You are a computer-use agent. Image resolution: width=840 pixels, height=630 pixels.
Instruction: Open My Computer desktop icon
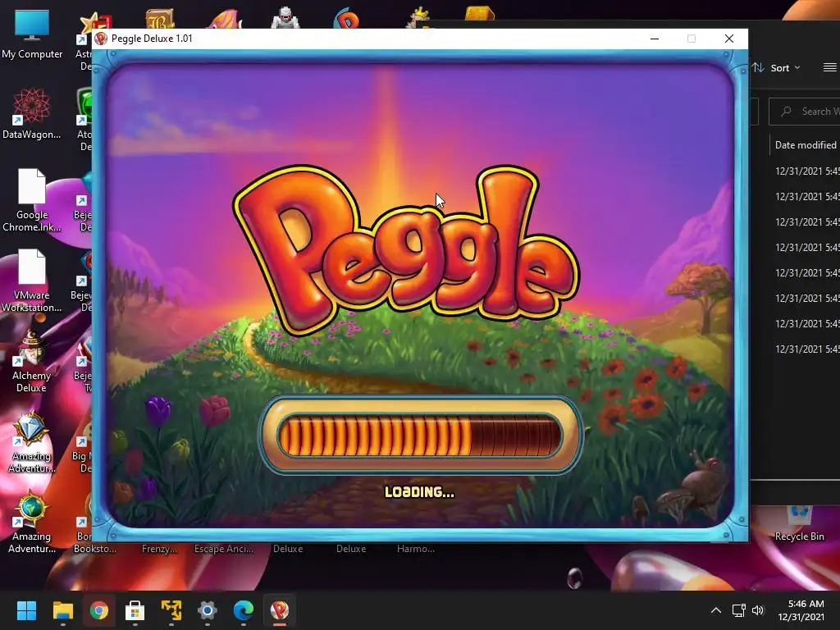pyautogui.click(x=32, y=33)
